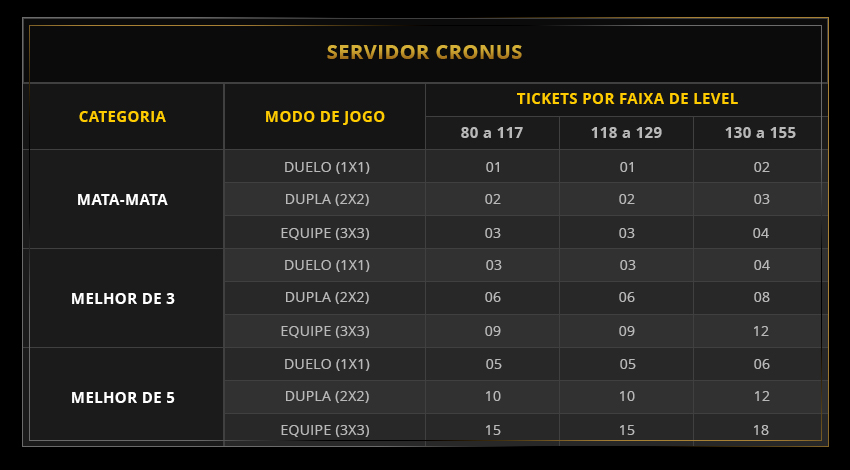The width and height of the screenshot is (850, 470).
Task: Click DUPLA (2X2) in the MATA-MATA section
Action: click(326, 199)
